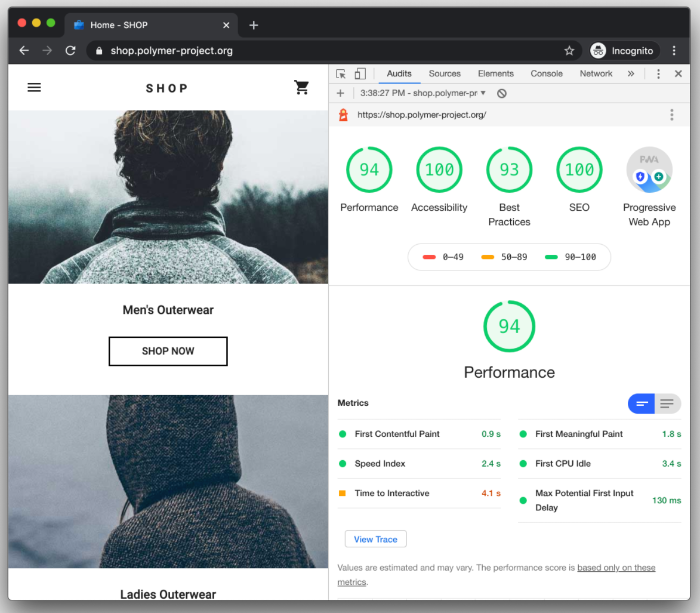
Task: Click the Ladies Outerwear heading
Action: point(168,594)
